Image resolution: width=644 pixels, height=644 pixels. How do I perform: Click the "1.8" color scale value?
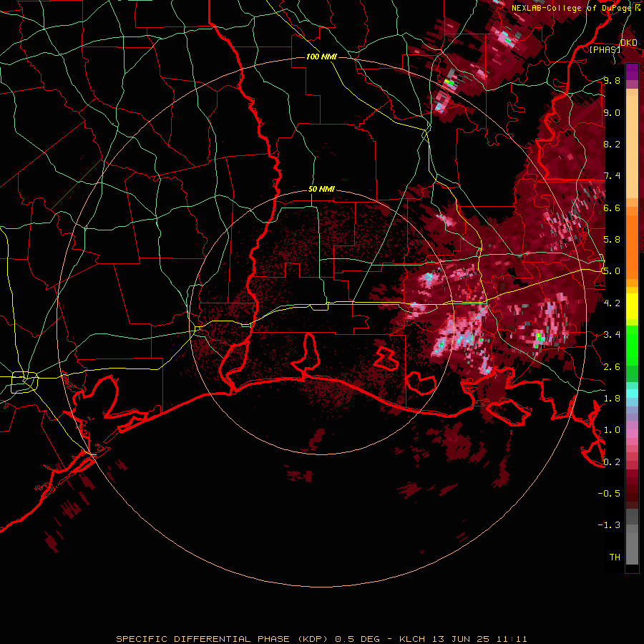click(612, 399)
